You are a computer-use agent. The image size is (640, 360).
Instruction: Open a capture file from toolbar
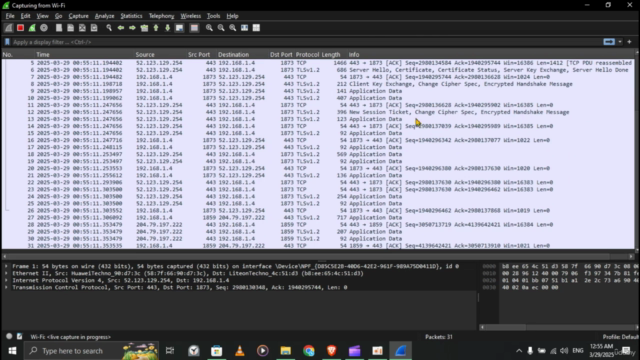59,28
